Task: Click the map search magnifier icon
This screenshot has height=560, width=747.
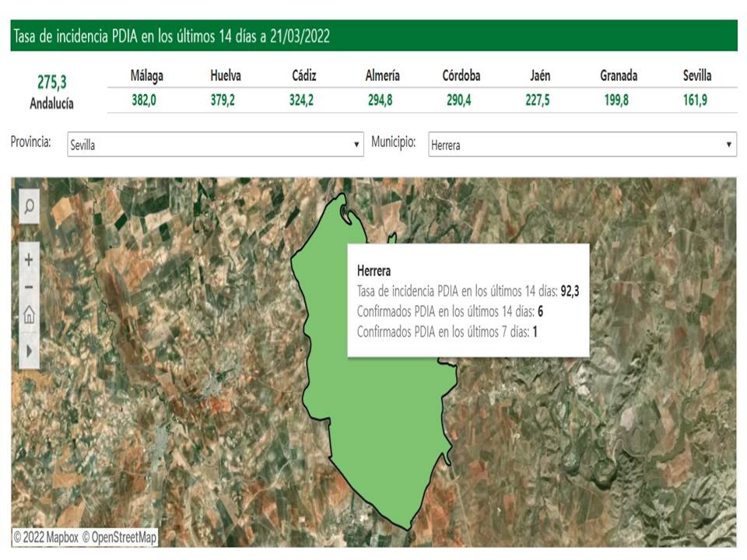Action: pyautogui.click(x=28, y=207)
